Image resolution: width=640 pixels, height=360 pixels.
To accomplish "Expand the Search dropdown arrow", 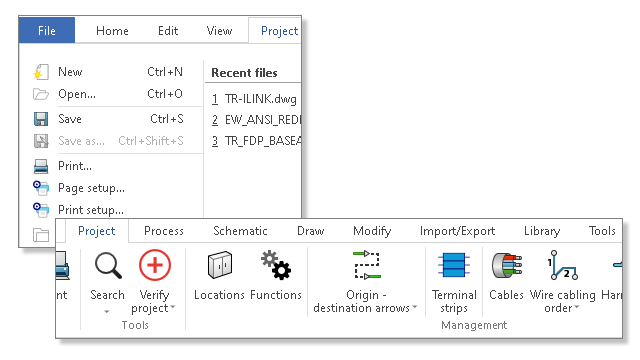I will click(x=107, y=311).
